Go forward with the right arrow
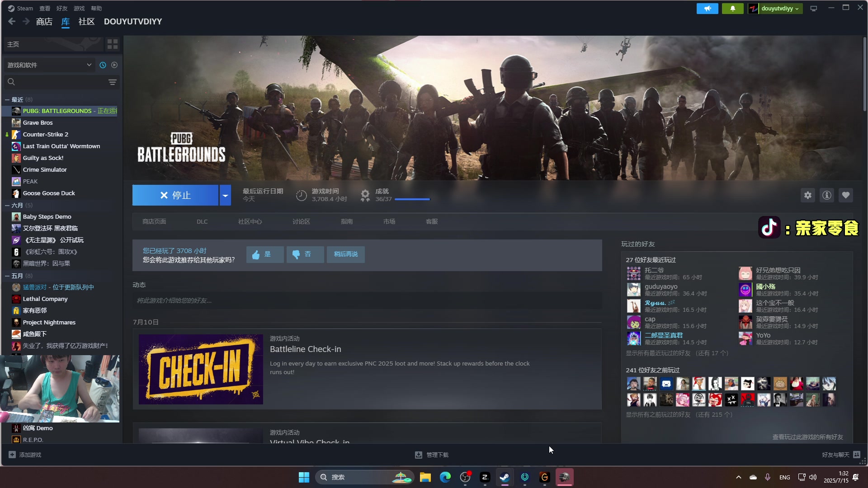 [x=26, y=21]
